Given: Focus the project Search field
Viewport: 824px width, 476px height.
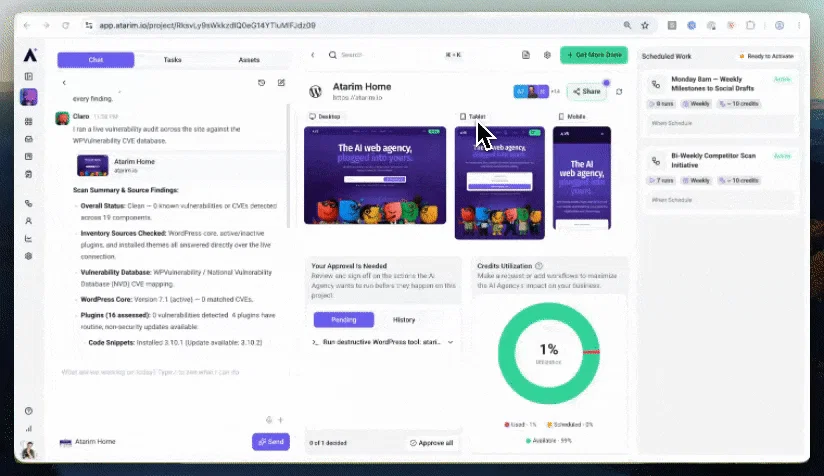Looking at the screenshot, I should pyautogui.click(x=394, y=55).
